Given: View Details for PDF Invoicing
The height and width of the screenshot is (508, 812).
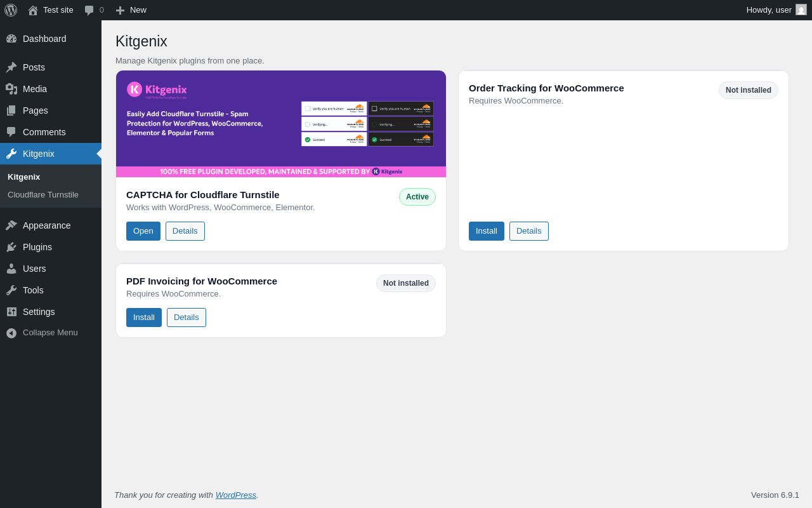Looking at the screenshot, I should click(187, 317).
